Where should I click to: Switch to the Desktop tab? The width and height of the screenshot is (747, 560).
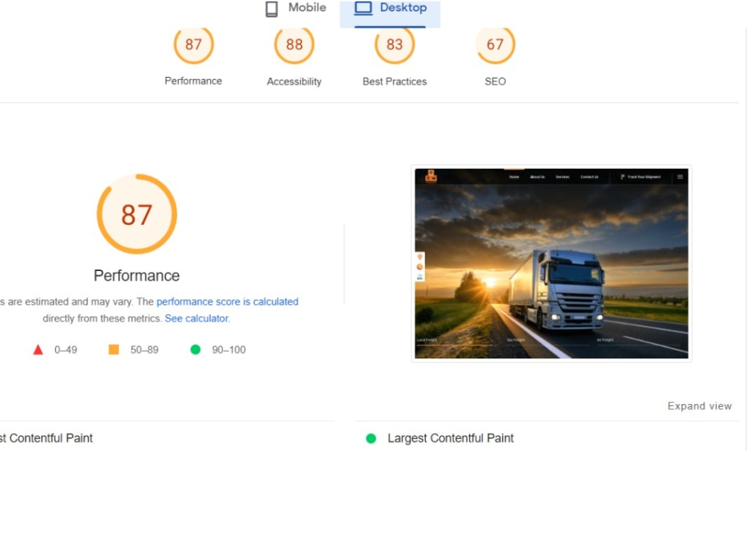pyautogui.click(x=390, y=8)
